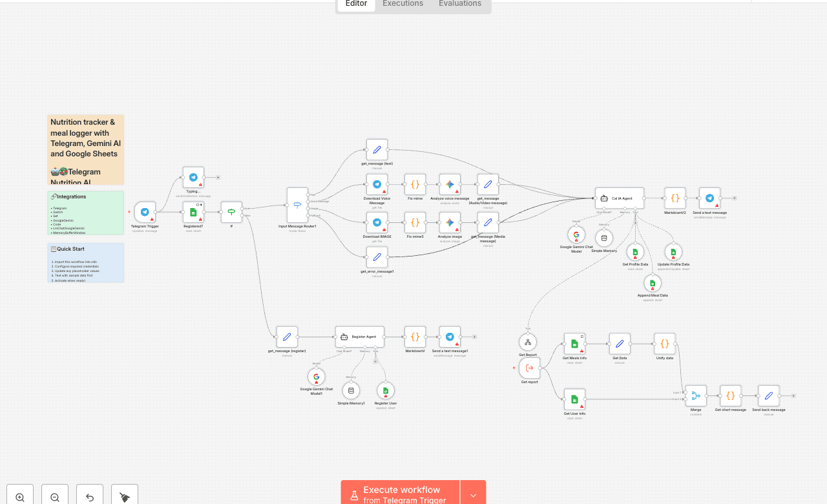Select the Cal IA Agent node

pyautogui.click(x=619, y=198)
